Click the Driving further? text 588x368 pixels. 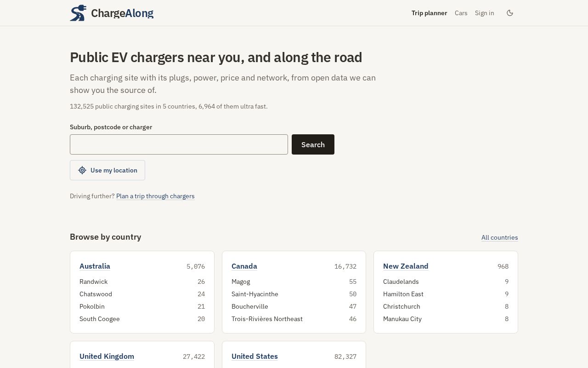[x=92, y=196]
